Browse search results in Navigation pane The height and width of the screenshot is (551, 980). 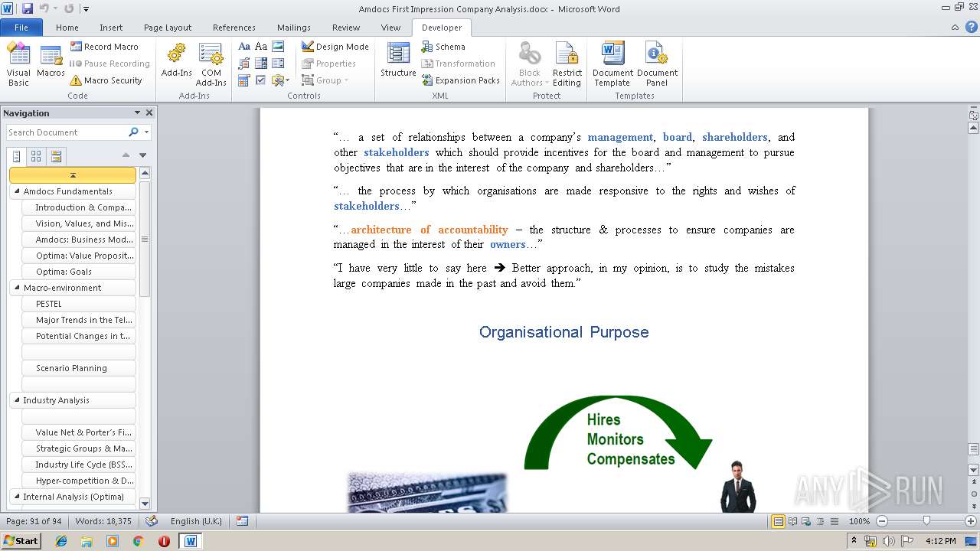[x=56, y=156]
